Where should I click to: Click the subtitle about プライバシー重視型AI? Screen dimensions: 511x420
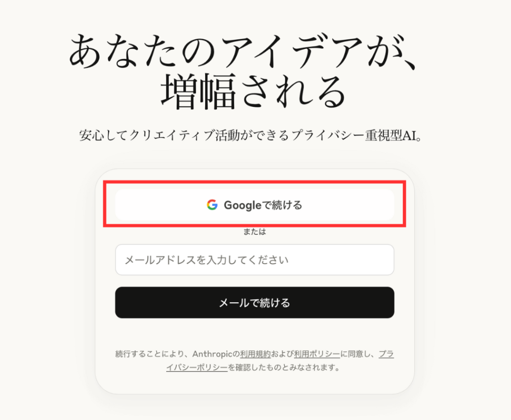(251, 135)
